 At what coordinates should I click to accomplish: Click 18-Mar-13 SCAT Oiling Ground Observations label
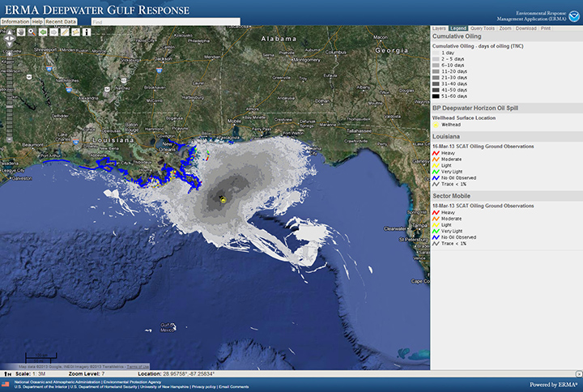tap(483, 206)
